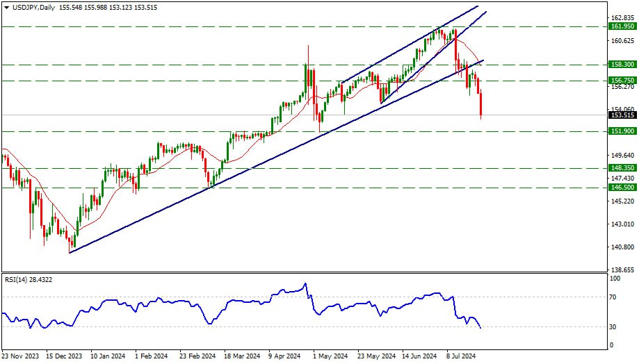Image resolution: width=639 pixels, height=364 pixels.
Task: Select the 160.625 price axis value
Action: [x=623, y=41]
